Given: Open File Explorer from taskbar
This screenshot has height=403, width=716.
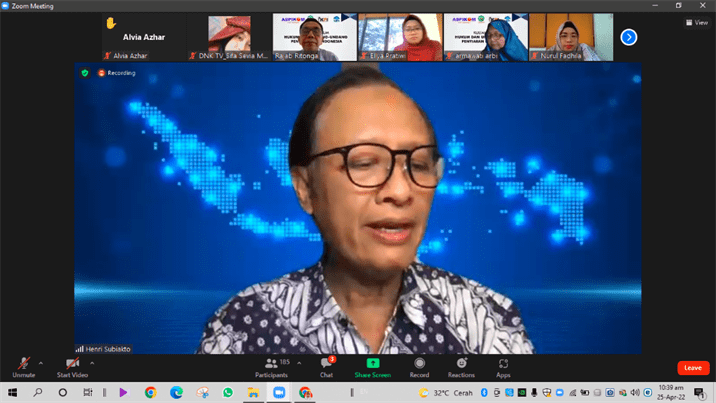Looking at the screenshot, I should pyautogui.click(x=253, y=393).
